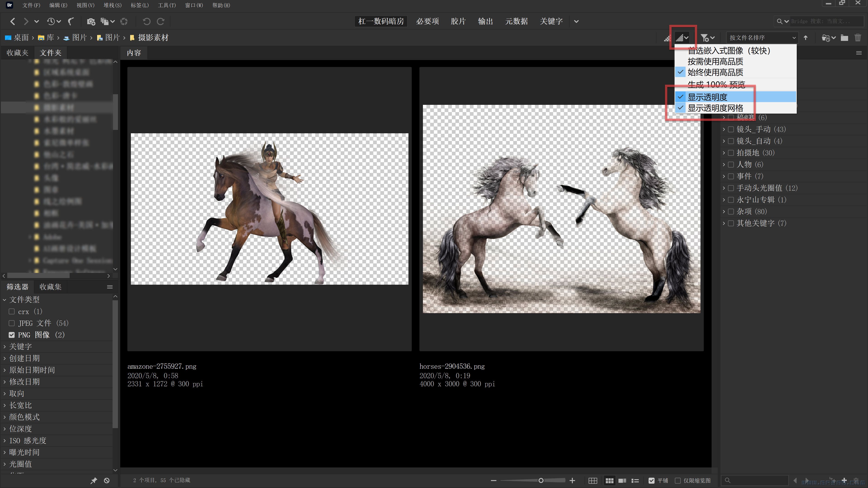Switch to the 收藏集 tab
Image resolution: width=868 pixels, height=488 pixels.
coord(51,287)
